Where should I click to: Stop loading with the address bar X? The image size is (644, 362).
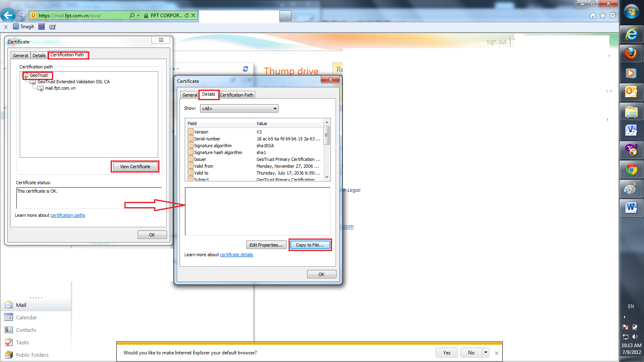point(193,16)
